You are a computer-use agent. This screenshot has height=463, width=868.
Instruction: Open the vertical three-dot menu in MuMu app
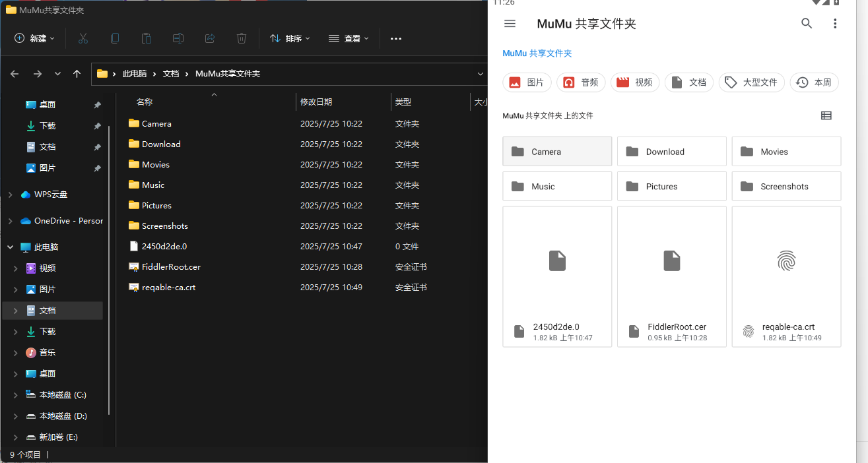pos(835,24)
